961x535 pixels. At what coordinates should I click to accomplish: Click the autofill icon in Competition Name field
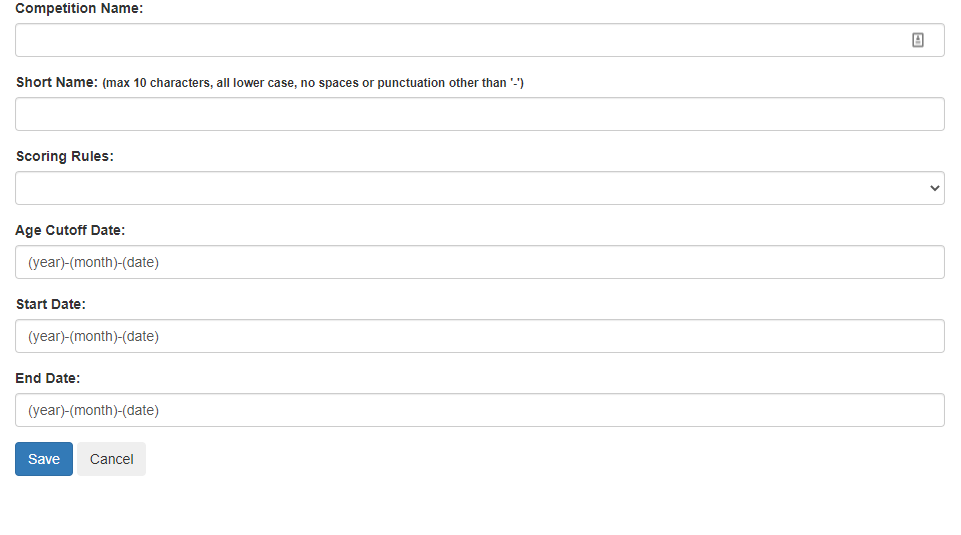tap(917, 40)
